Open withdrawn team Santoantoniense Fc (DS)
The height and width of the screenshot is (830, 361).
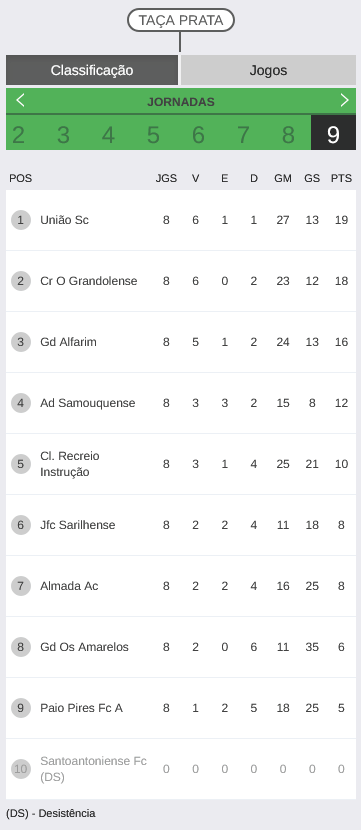93,769
